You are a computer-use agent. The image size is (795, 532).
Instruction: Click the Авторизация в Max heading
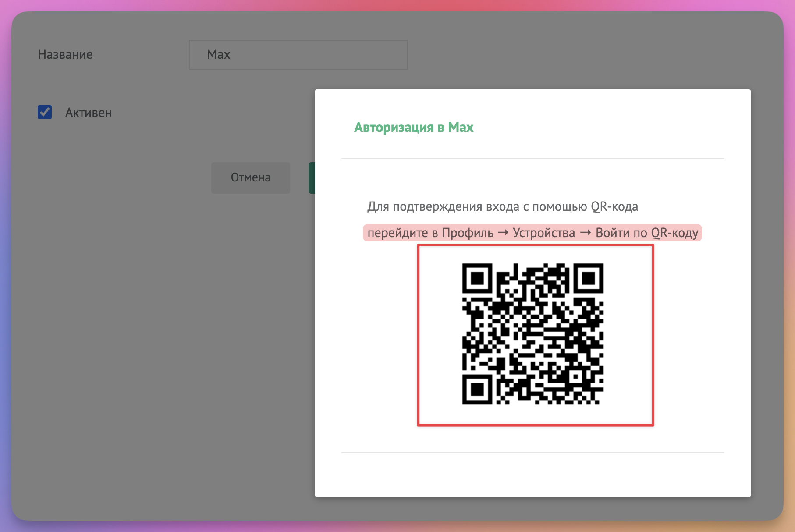tap(414, 128)
